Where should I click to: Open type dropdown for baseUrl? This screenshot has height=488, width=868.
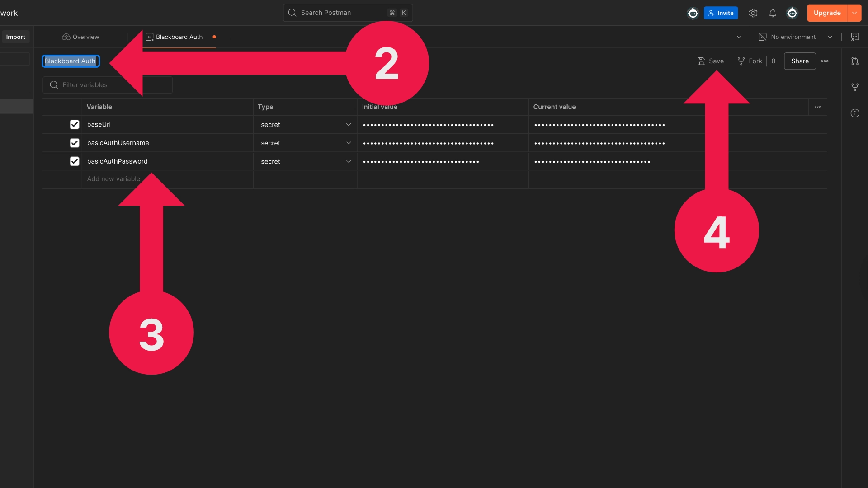(x=348, y=125)
